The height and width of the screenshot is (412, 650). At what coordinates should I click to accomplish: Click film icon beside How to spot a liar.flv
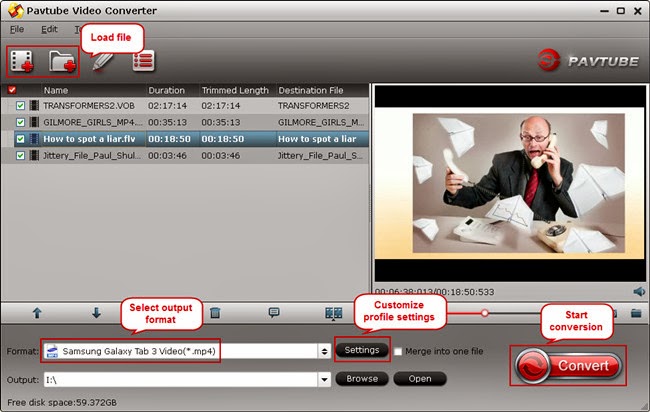34,138
